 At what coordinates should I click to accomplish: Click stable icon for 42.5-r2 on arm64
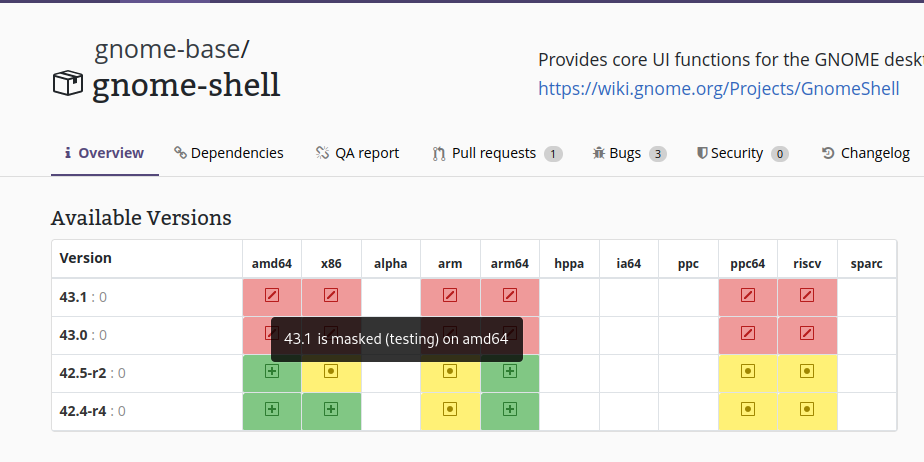510,371
